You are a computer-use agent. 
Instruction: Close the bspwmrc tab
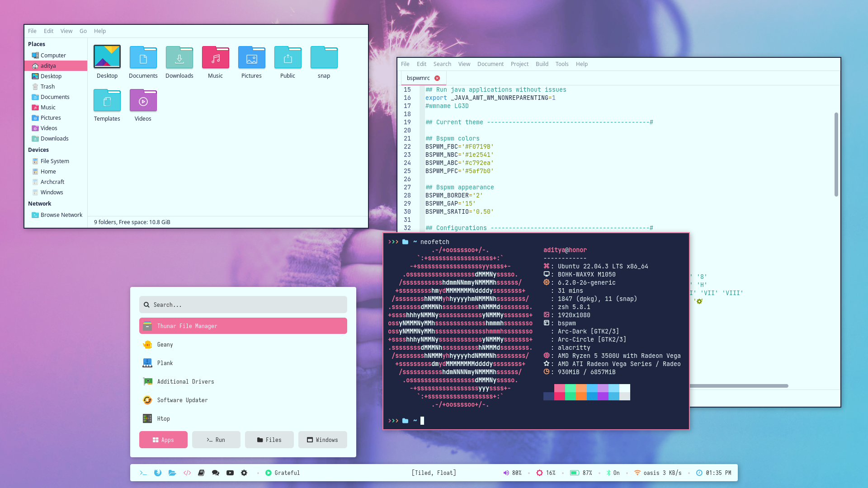[x=437, y=78]
